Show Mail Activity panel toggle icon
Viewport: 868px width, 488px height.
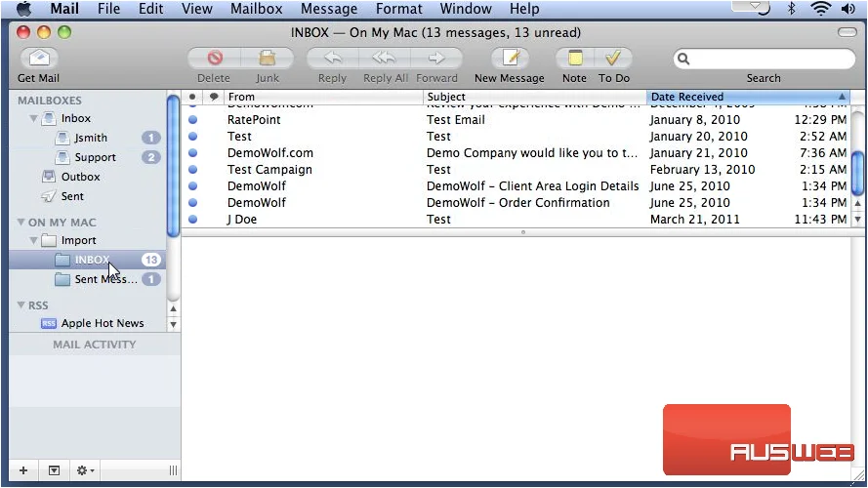click(54, 470)
